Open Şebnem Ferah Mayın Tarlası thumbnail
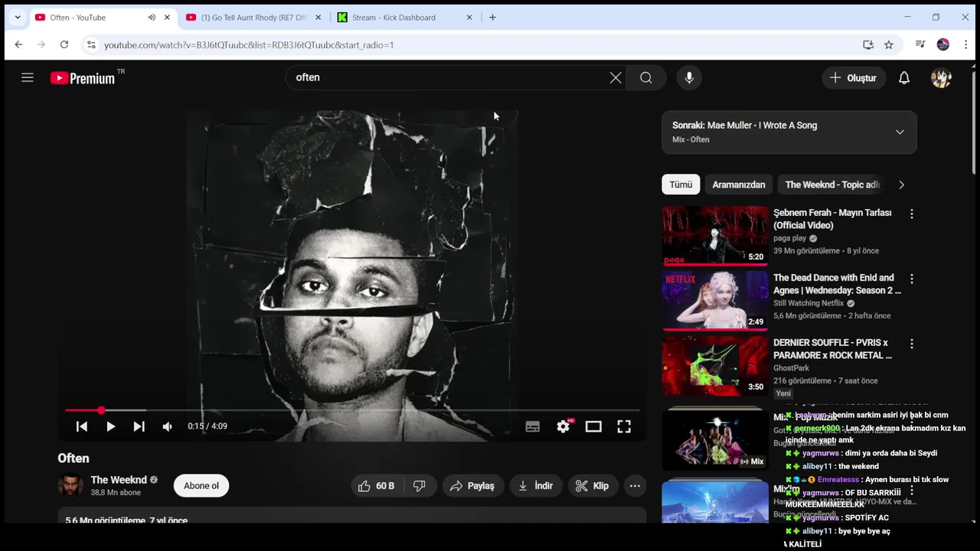980x551 pixels. click(x=715, y=236)
